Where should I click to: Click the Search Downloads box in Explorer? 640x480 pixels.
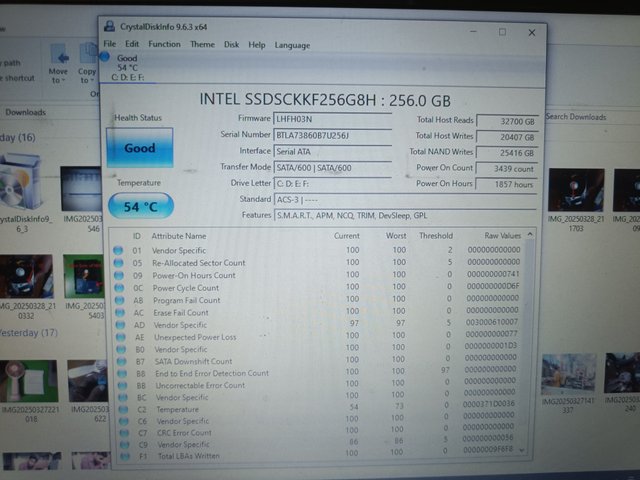pos(576,117)
